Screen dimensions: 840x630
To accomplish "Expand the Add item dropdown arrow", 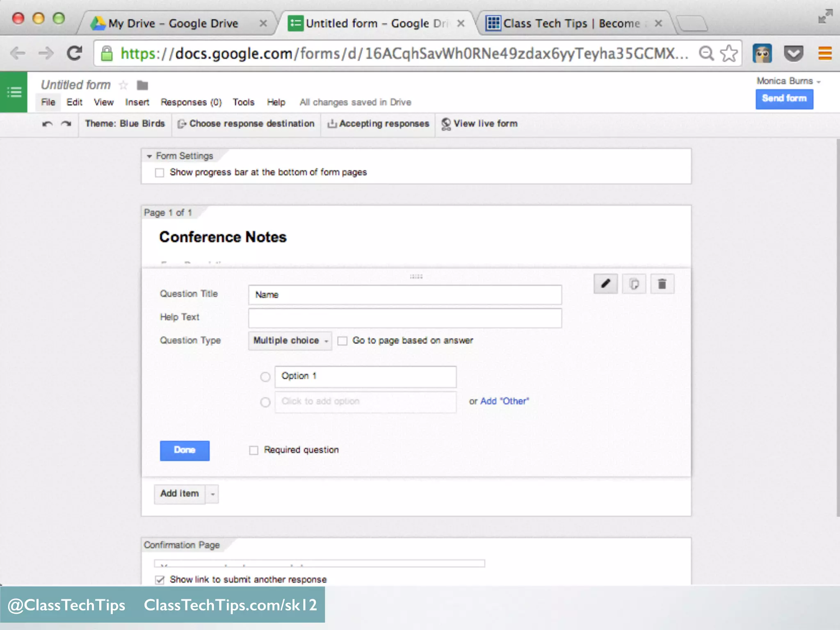I will [212, 494].
